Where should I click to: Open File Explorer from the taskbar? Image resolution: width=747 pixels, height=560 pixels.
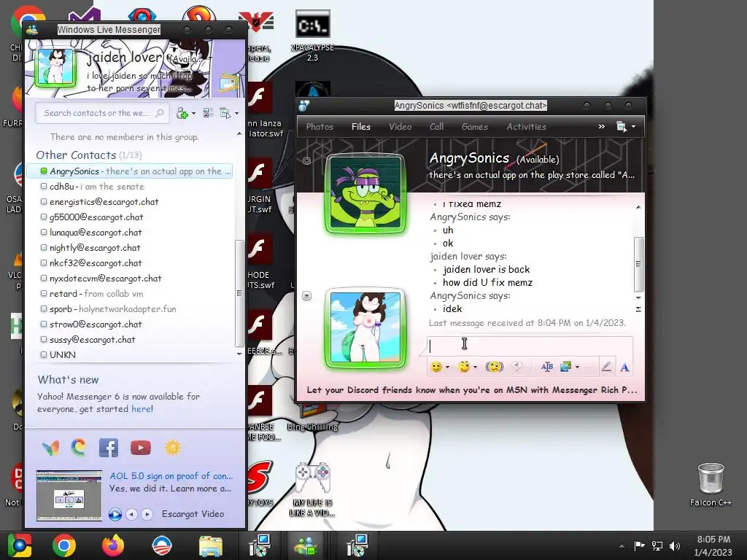pos(210,546)
